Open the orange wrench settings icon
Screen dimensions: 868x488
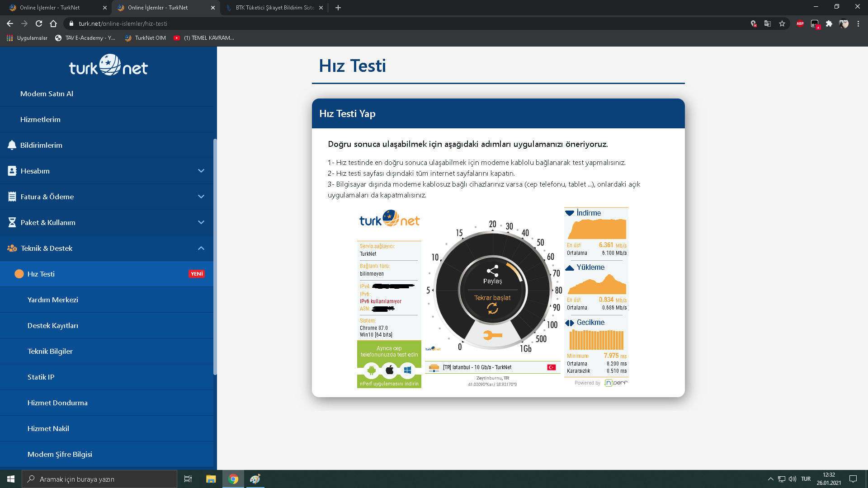coord(492,335)
